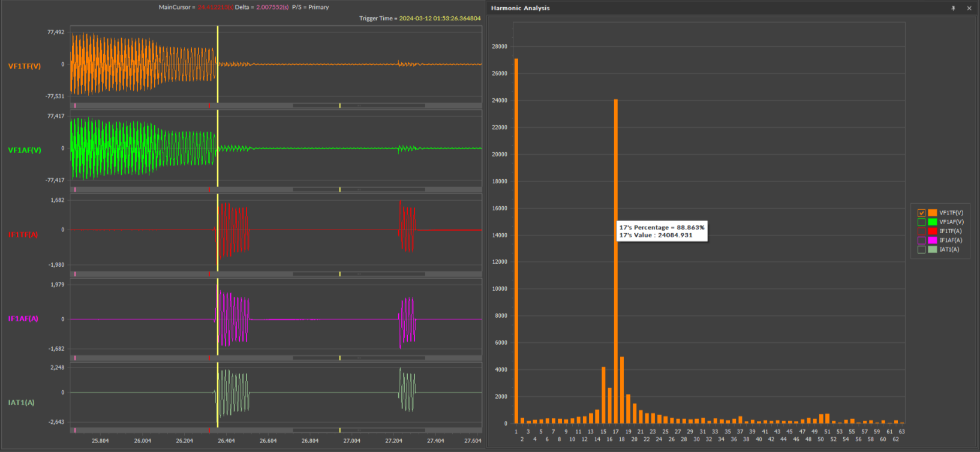Screen dimensions: 980x452
Task: Click the 17th harmonic bar
Action: [x=616, y=300]
